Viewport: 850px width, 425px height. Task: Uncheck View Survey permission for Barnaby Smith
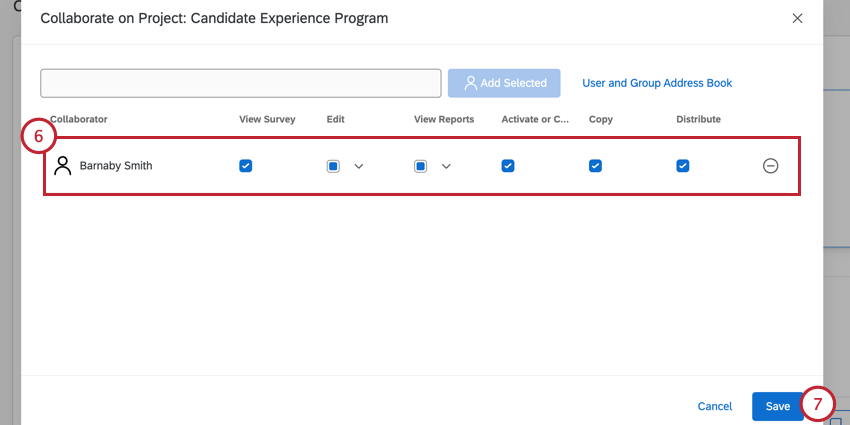click(x=246, y=166)
